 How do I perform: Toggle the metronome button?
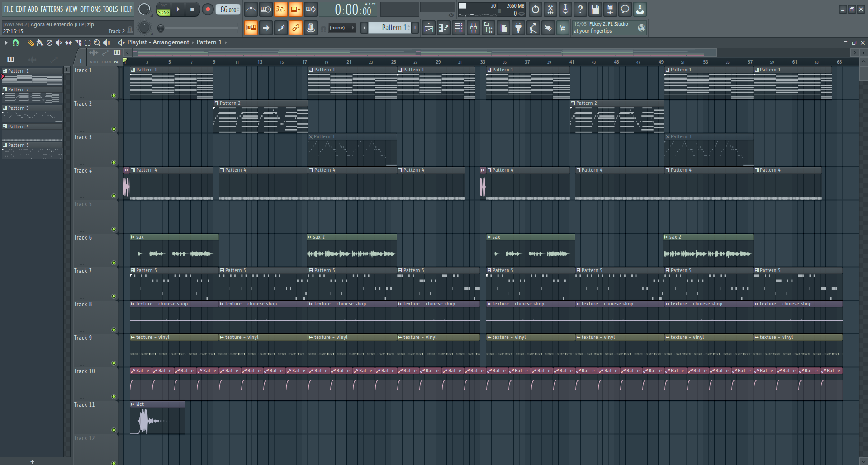click(x=251, y=9)
